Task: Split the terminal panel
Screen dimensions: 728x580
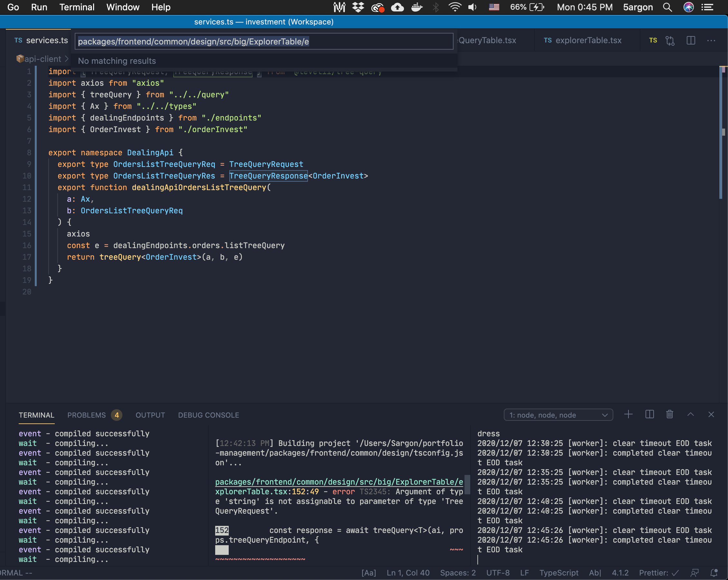Action: coord(649,414)
